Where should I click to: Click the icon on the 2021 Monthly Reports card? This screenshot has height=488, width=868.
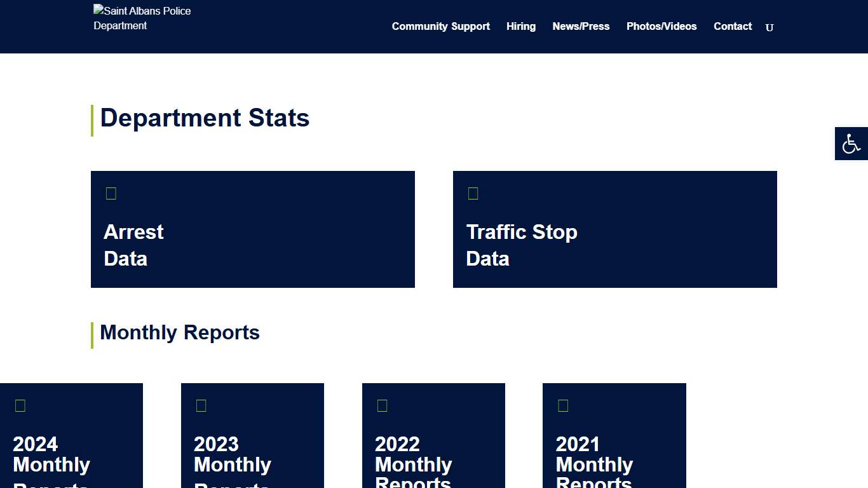pos(563,405)
